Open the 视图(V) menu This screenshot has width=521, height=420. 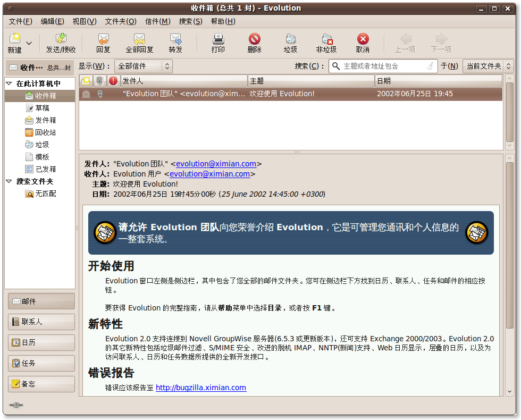(x=85, y=21)
